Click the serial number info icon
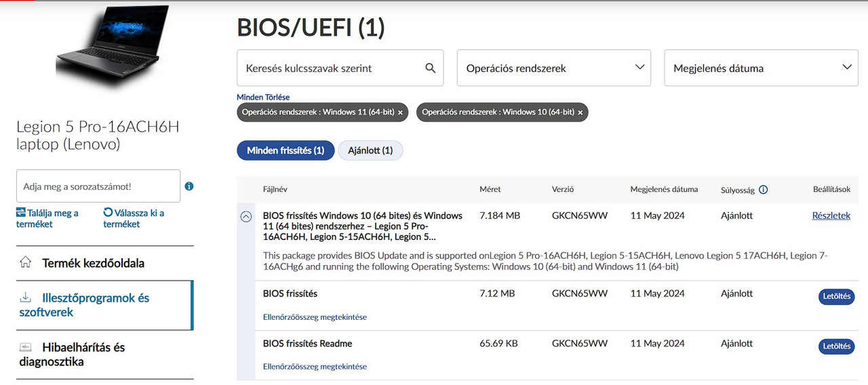The width and height of the screenshot is (868, 385). tap(189, 186)
